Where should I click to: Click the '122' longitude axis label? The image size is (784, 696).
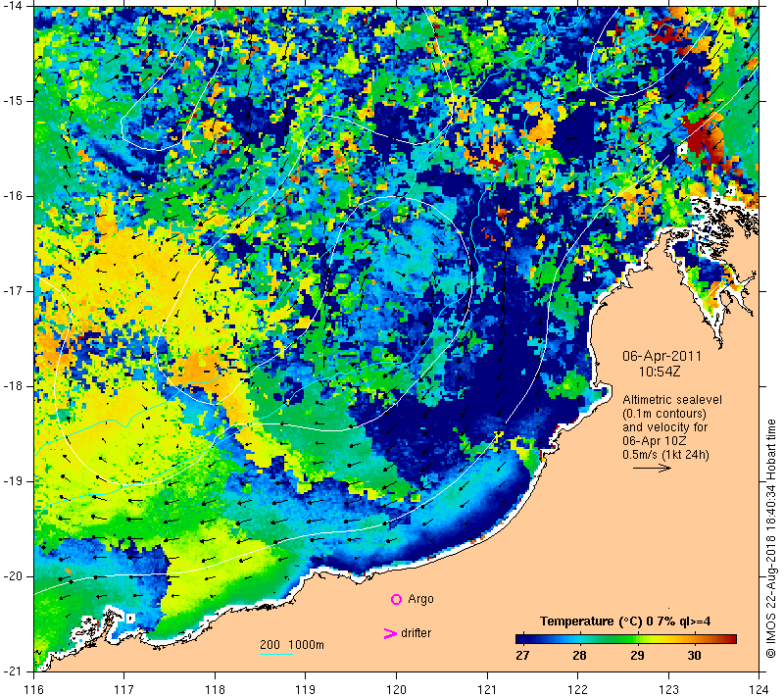(577, 689)
